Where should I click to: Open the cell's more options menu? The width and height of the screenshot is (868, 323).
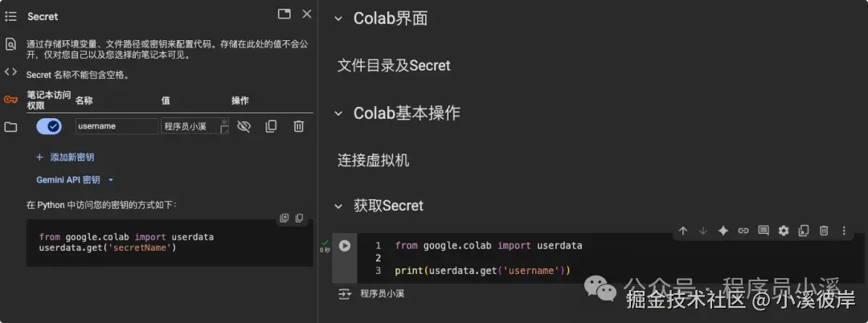coord(844,231)
